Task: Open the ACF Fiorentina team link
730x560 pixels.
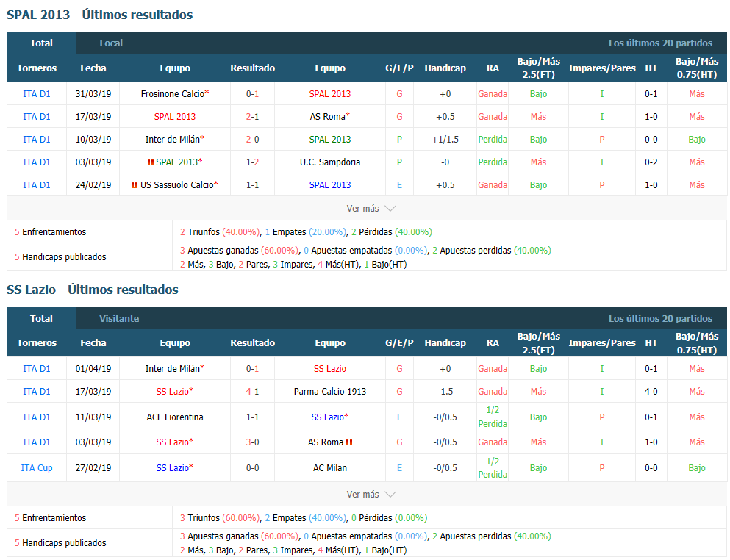Action: tap(175, 417)
